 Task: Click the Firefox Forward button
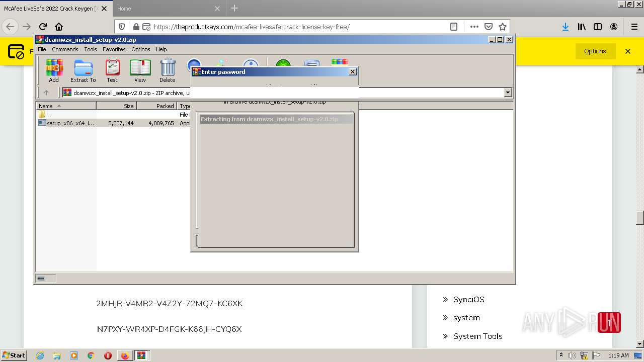pyautogui.click(x=27, y=27)
